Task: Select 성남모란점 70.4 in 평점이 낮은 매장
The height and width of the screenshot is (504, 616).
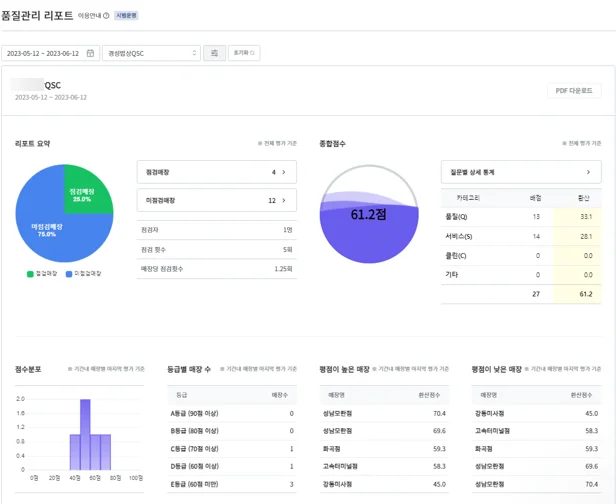Action: coord(537,484)
